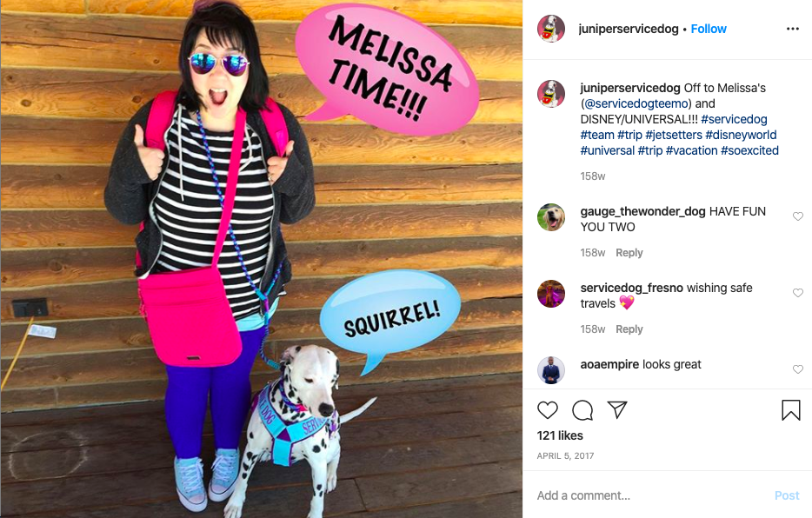
Task: Open juniperservicedog header profile picture
Action: [551, 29]
